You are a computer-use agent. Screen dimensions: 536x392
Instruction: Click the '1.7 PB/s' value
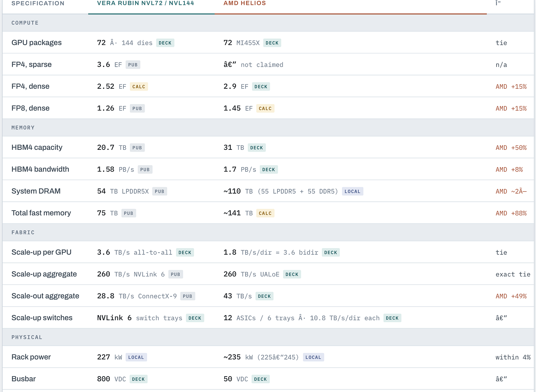[x=240, y=169]
